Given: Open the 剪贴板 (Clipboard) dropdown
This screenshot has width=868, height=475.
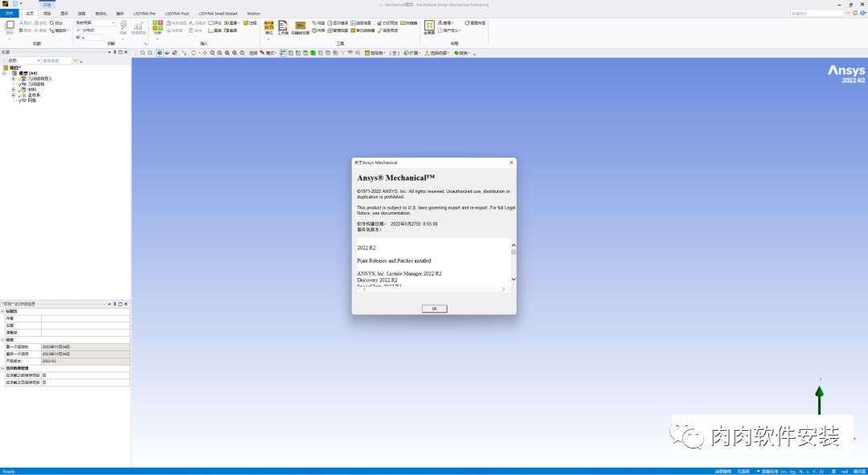Looking at the screenshot, I should tap(375, 53).
